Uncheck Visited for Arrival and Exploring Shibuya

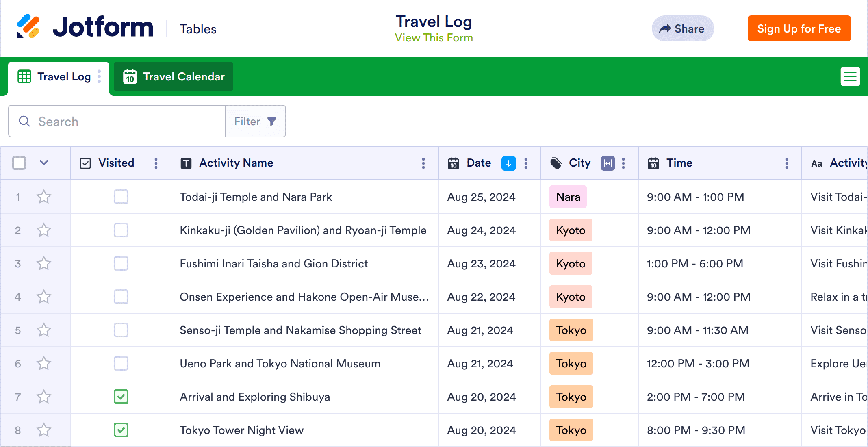pos(121,397)
